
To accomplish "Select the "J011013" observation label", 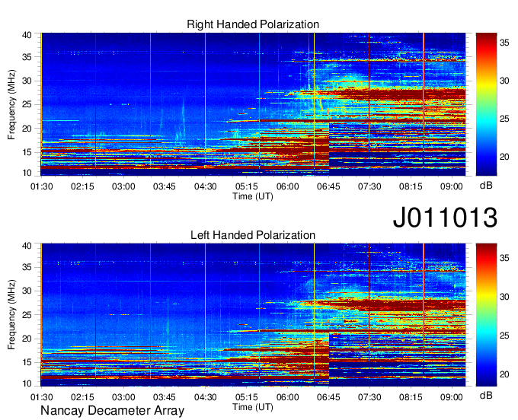I will (445, 217).
